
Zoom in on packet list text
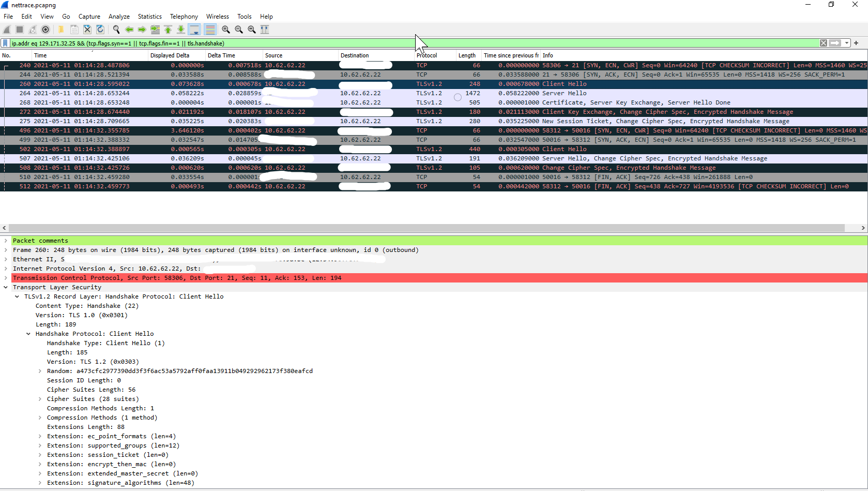(226, 29)
